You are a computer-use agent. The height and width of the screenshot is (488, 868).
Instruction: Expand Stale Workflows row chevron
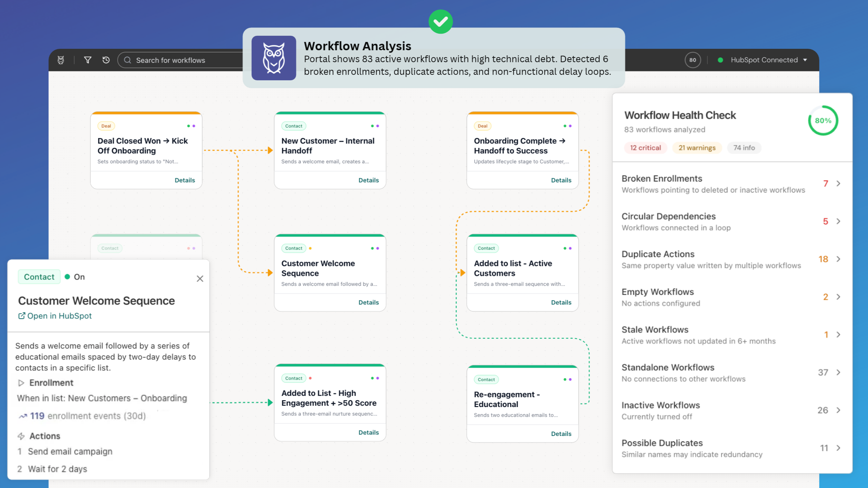(838, 335)
